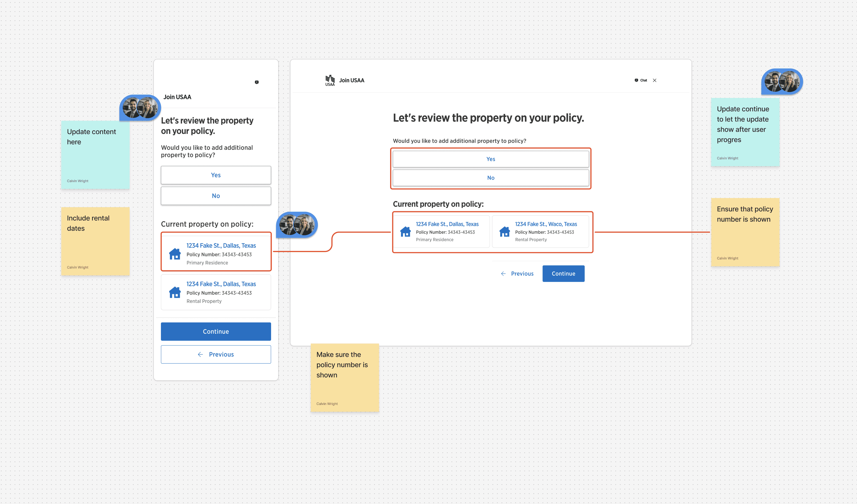Open 1234 Fake St., Waco, Texas link
This screenshot has width=857, height=504.
546,224
